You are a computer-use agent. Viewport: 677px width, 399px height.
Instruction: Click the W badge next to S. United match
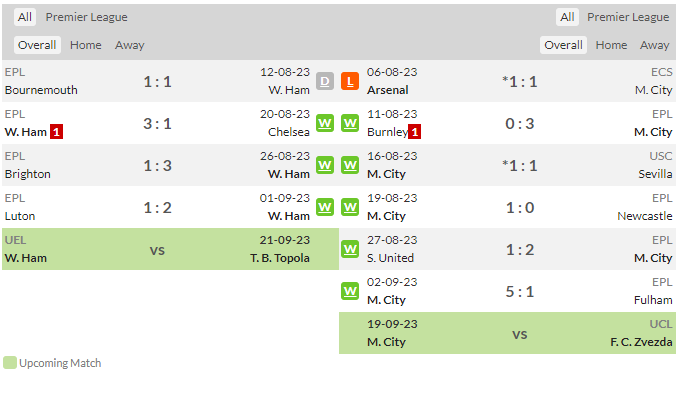[350, 249]
